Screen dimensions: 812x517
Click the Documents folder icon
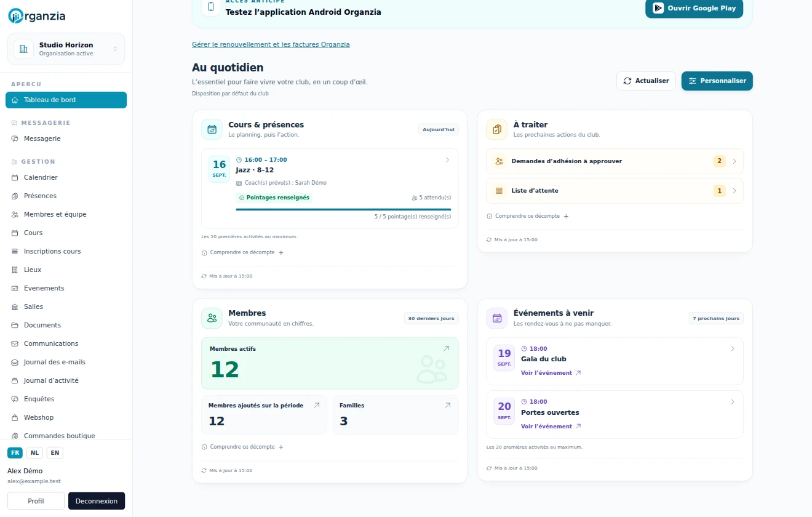pos(15,325)
